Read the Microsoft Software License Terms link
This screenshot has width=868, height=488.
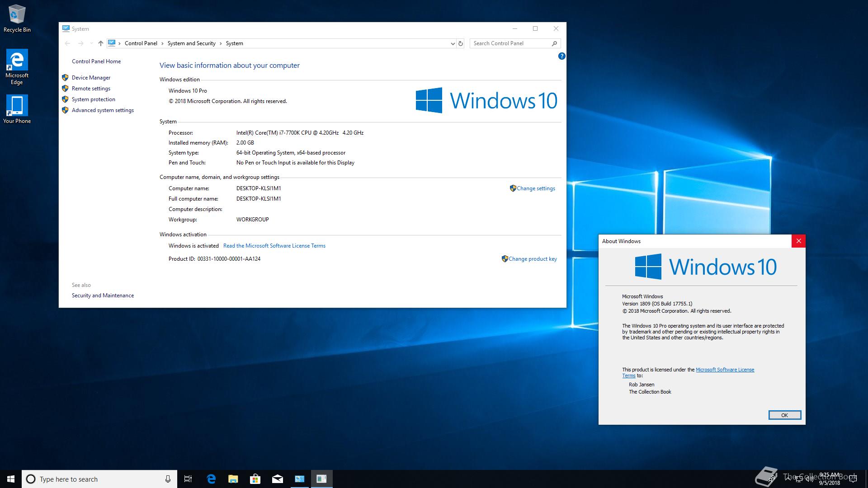(274, 246)
